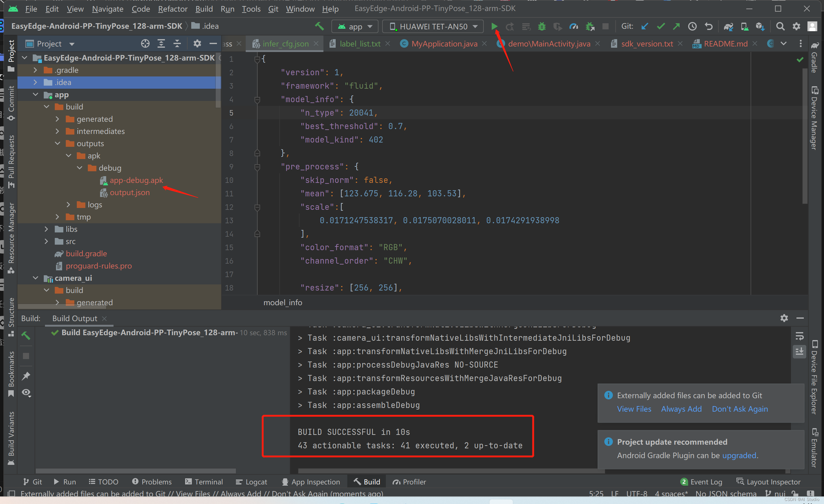The width and height of the screenshot is (824, 504).
Task: Open the HUAWEI TET-AN50 device dropdown
Action: click(x=432, y=26)
